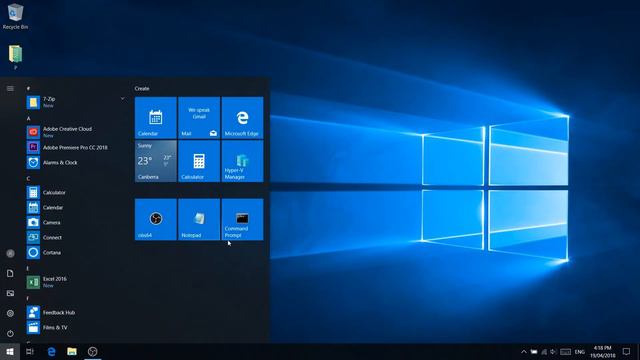The width and height of the screenshot is (640, 360).
Task: Open the Action Center notifications icon
Action: [627, 351]
